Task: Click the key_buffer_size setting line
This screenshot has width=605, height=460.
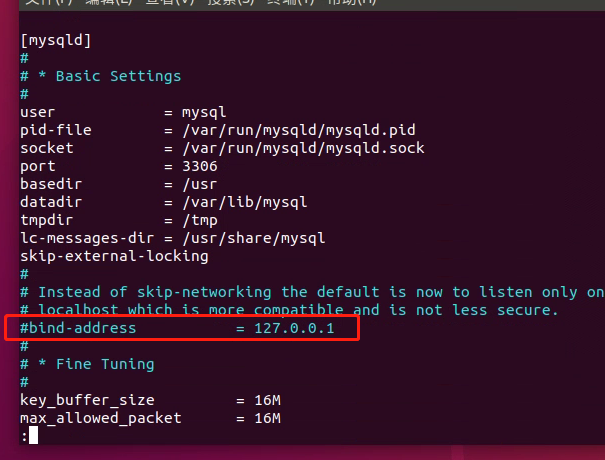Action: (x=88, y=400)
